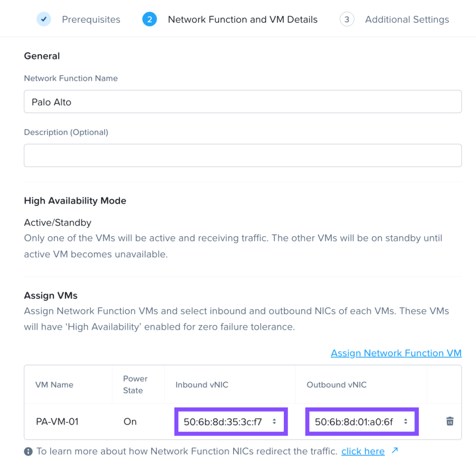
Task: Focus the Network Function Name field
Action: point(242,101)
